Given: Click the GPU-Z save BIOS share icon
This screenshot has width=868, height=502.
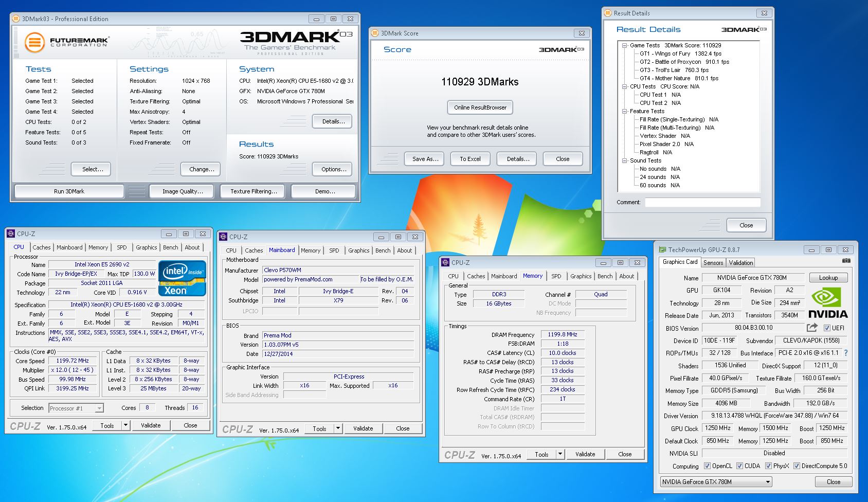Looking at the screenshot, I should click(x=812, y=328).
